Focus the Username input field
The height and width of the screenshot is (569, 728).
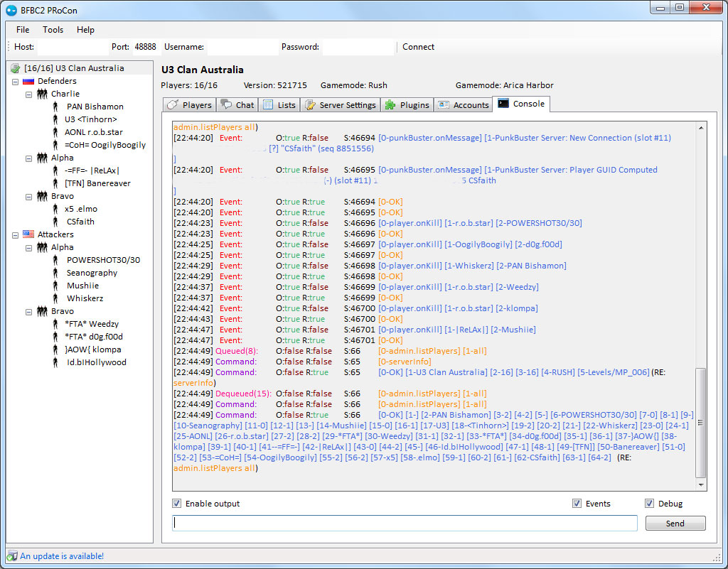tap(242, 47)
